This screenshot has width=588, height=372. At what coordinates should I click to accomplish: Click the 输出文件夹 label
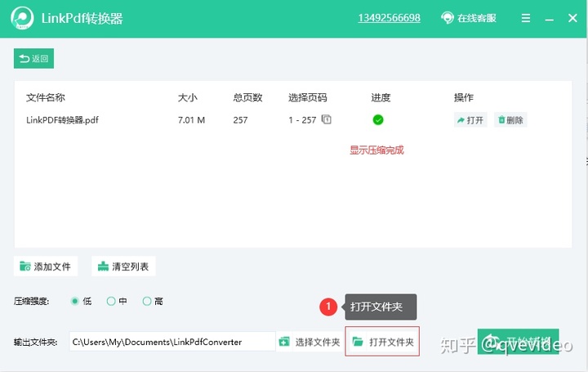pyautogui.click(x=36, y=342)
